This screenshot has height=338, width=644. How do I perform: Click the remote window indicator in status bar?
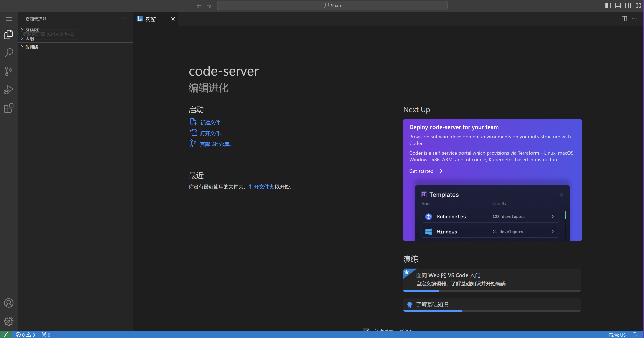6,335
